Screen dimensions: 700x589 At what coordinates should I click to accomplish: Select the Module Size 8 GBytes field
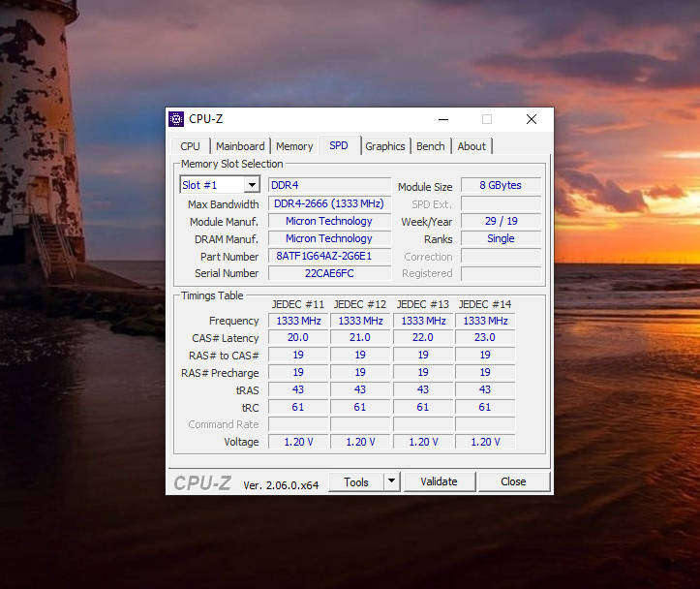[x=501, y=185]
